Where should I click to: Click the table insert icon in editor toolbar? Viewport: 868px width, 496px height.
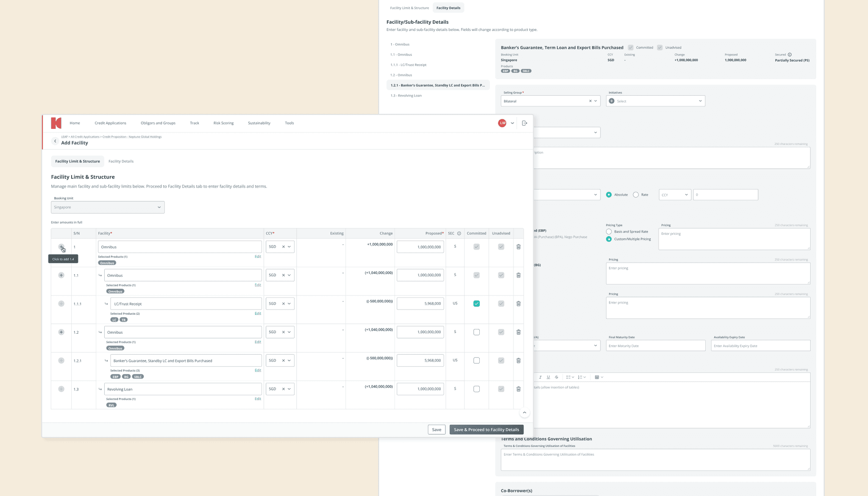[597, 377]
